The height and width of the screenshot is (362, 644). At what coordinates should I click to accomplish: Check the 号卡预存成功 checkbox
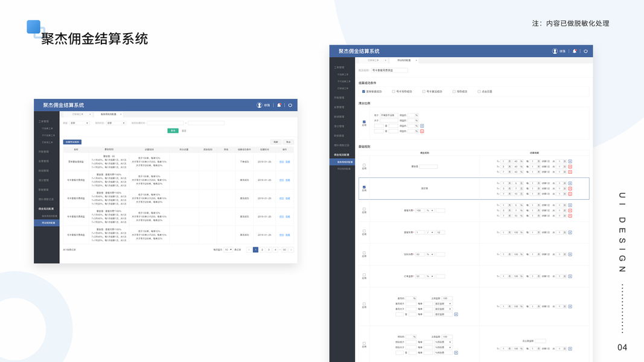[x=394, y=92]
